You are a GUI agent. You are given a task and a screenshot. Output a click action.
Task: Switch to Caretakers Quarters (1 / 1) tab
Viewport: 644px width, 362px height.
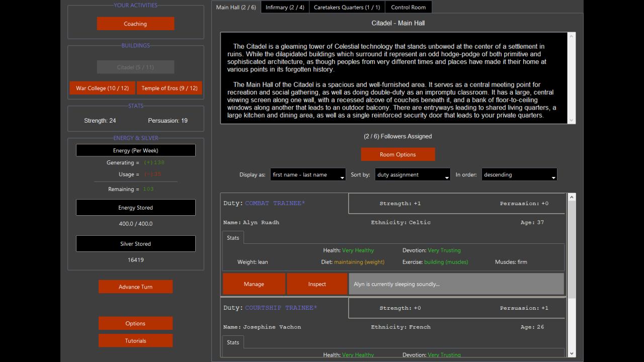[347, 7]
